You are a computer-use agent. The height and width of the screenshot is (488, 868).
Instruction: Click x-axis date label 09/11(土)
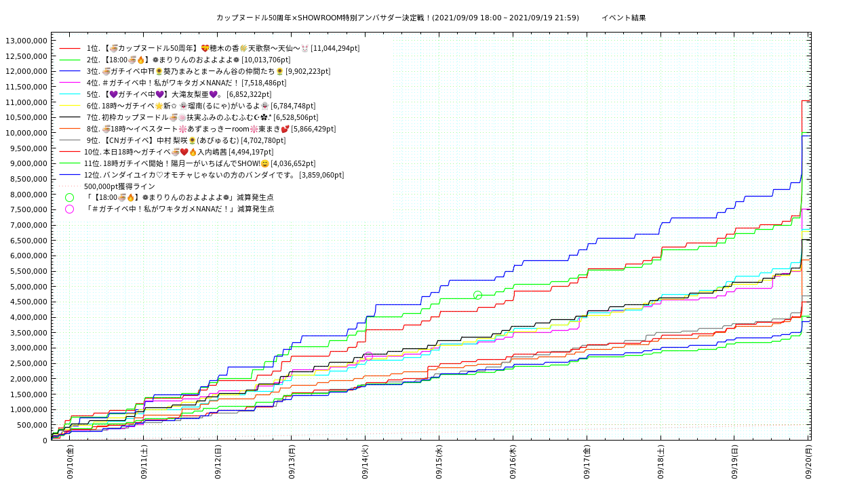click(144, 462)
